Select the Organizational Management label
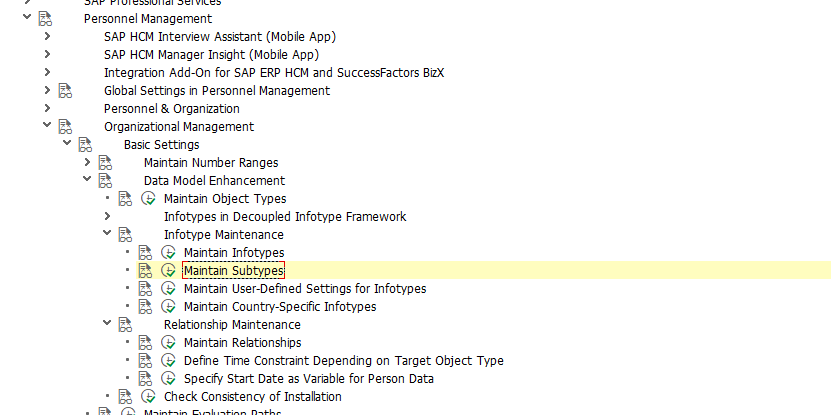 179,127
